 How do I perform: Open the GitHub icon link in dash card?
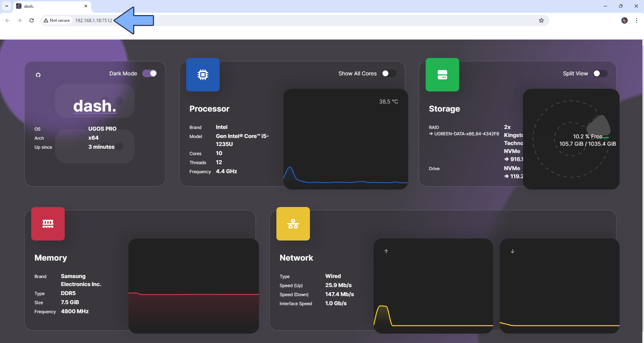[x=38, y=75]
